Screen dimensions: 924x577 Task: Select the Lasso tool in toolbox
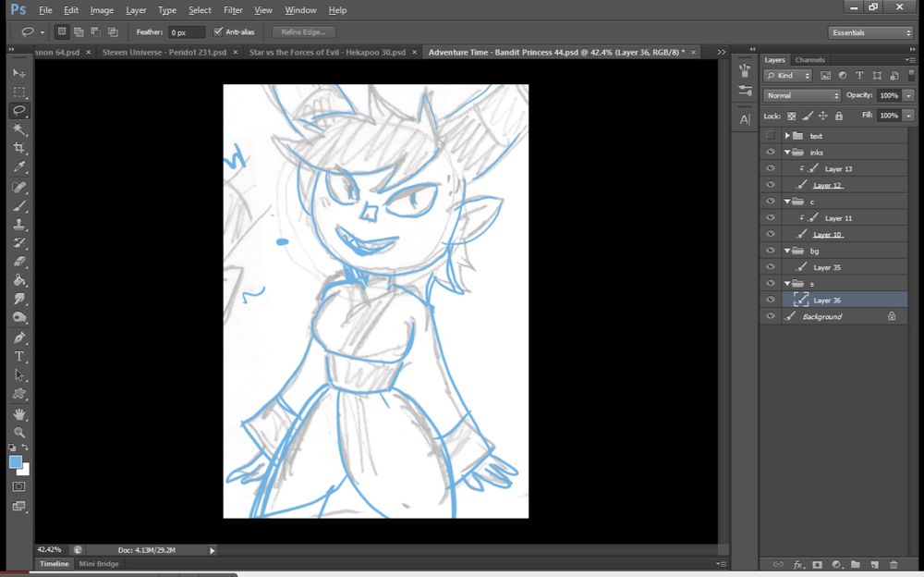pos(18,110)
